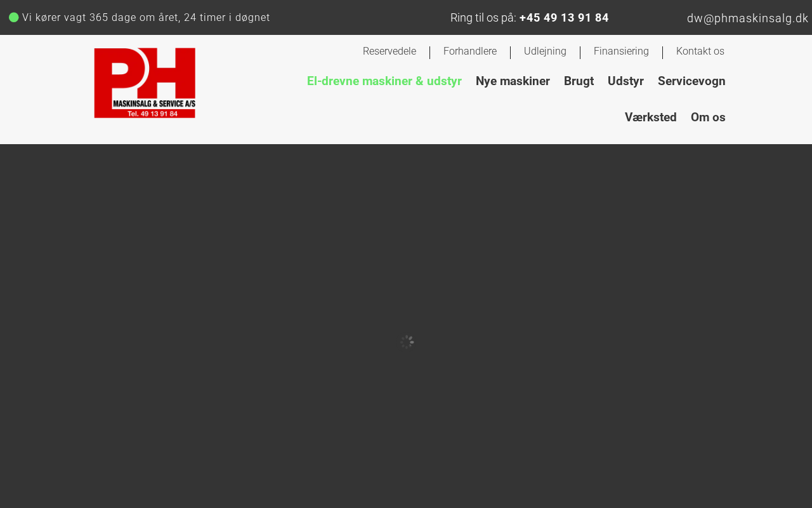This screenshot has height=508, width=812.
Task: Open the Udstyr menu item
Action: click(x=625, y=81)
